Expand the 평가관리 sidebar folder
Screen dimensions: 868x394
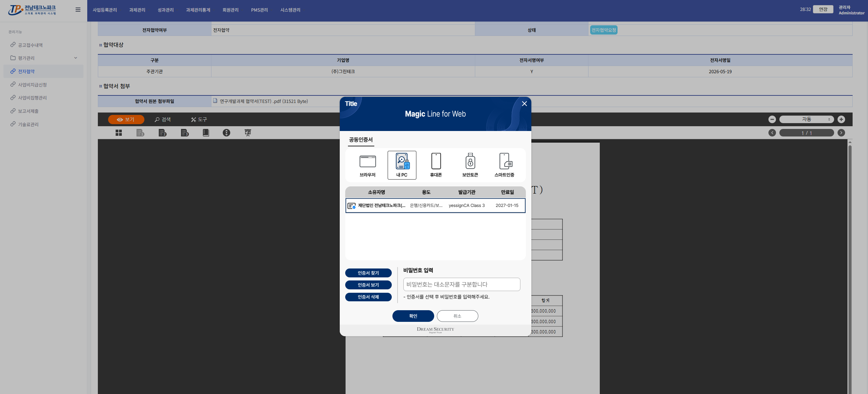43,58
